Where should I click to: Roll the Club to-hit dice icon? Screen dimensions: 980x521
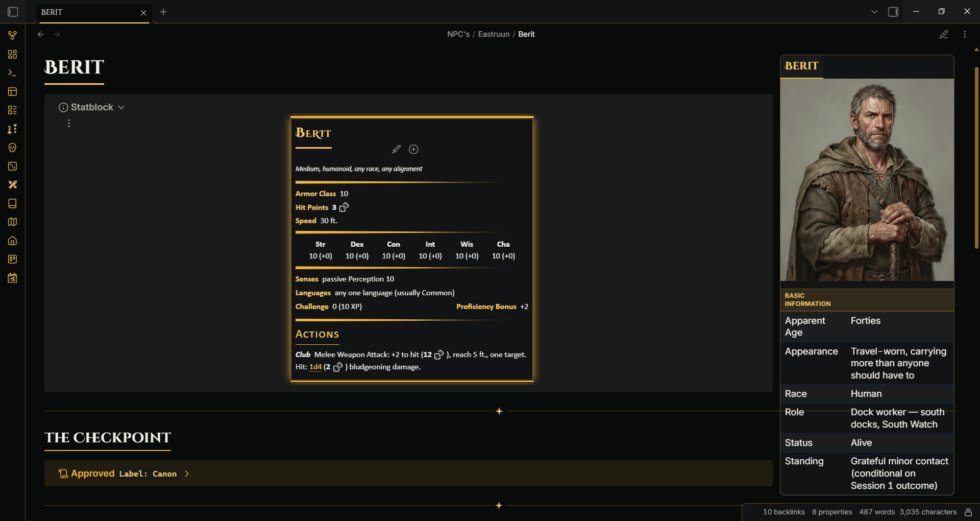tap(439, 354)
